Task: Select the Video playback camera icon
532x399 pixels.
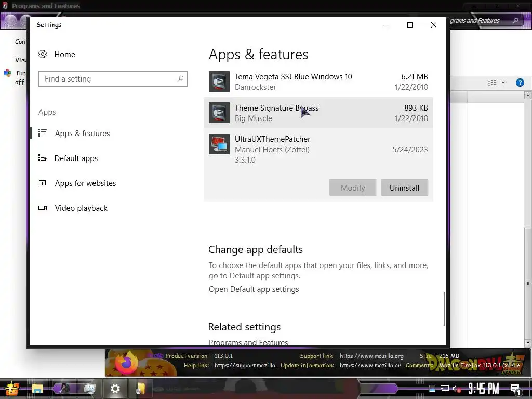Action: 43,208
